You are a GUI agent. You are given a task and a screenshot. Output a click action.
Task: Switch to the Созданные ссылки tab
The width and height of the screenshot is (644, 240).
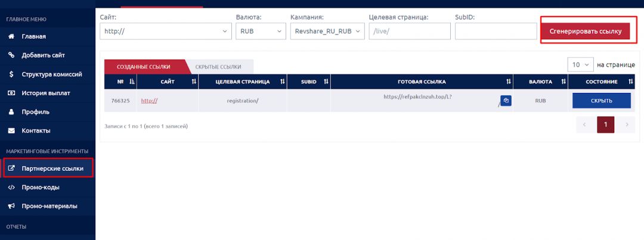pos(143,67)
